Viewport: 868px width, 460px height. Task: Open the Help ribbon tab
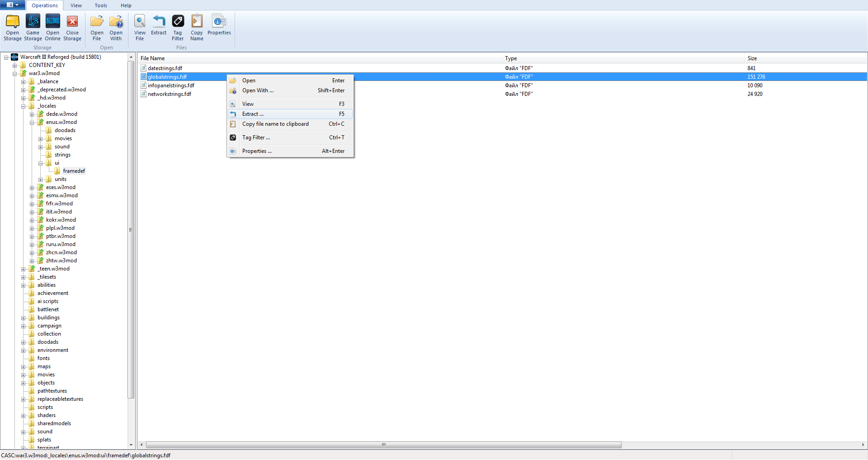coord(126,5)
